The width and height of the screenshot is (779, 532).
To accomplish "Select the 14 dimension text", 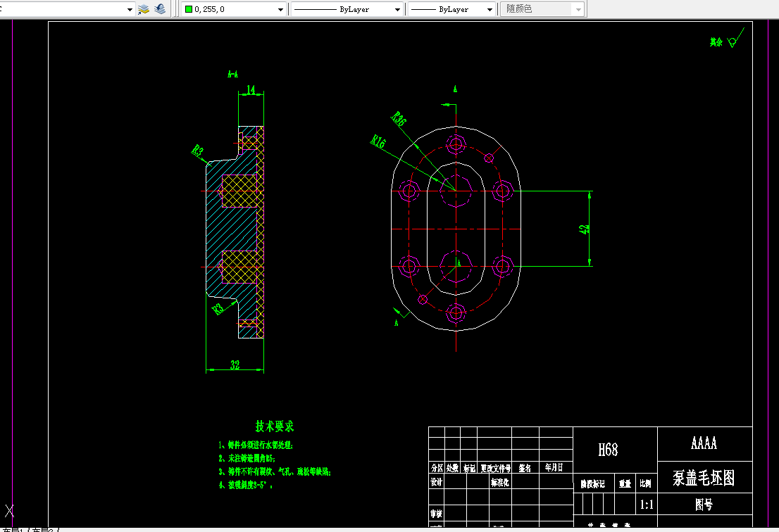I will tap(251, 89).
